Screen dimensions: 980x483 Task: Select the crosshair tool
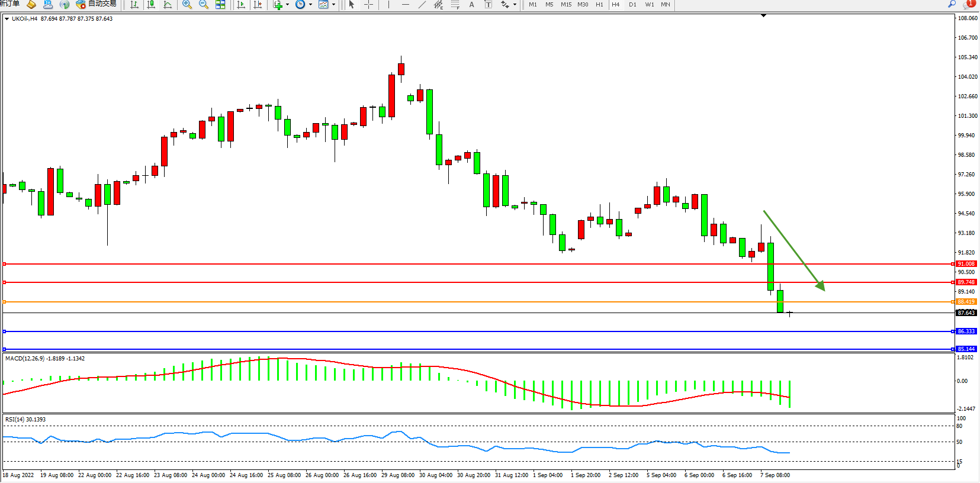pyautogui.click(x=368, y=5)
